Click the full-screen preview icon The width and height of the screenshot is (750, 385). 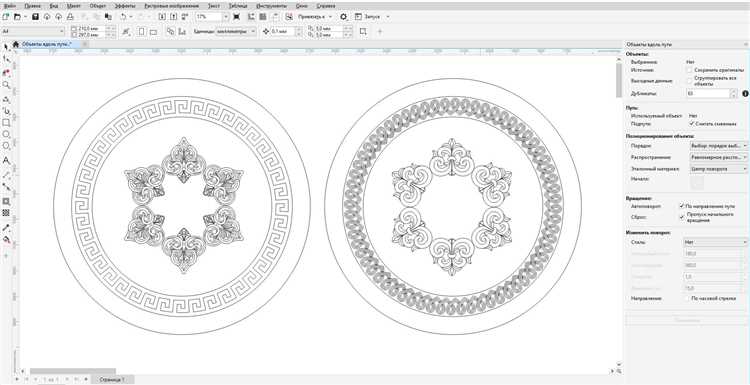click(x=236, y=17)
